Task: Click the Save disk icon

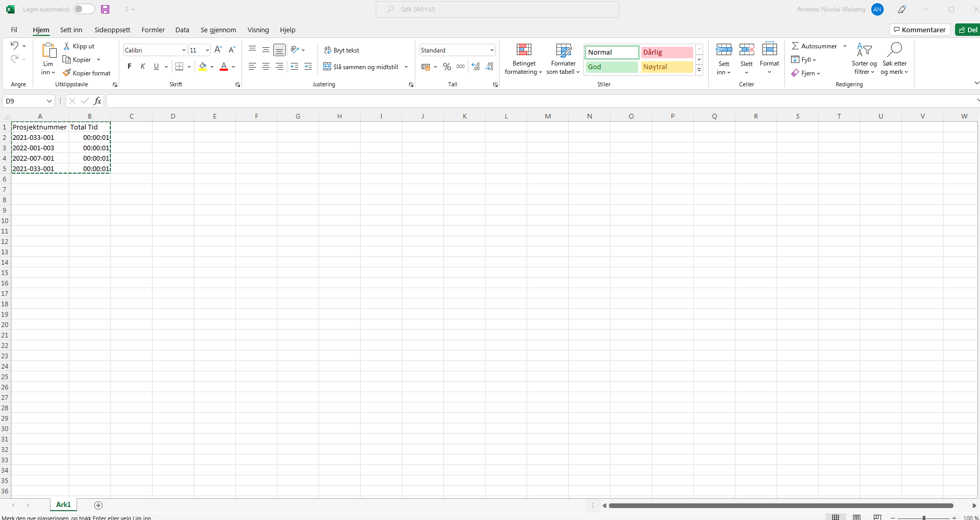Action: coord(105,9)
